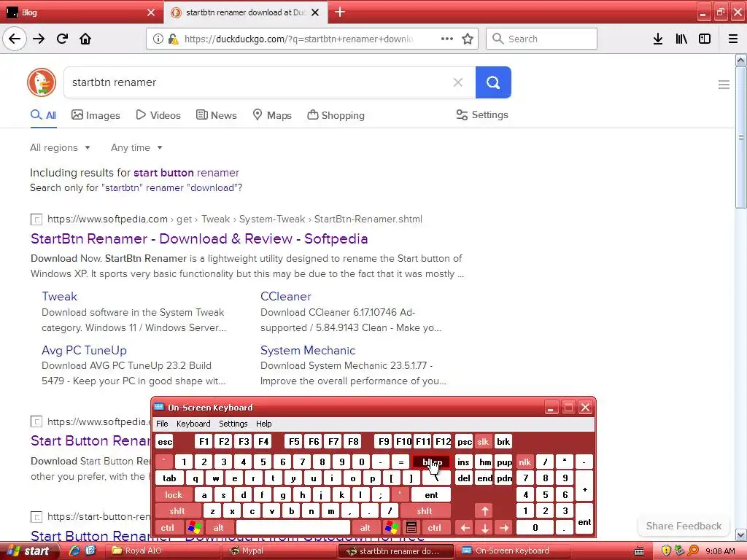The height and width of the screenshot is (560, 747).
Task: Open the Avg PC TuneUp sublink
Action: point(85,351)
